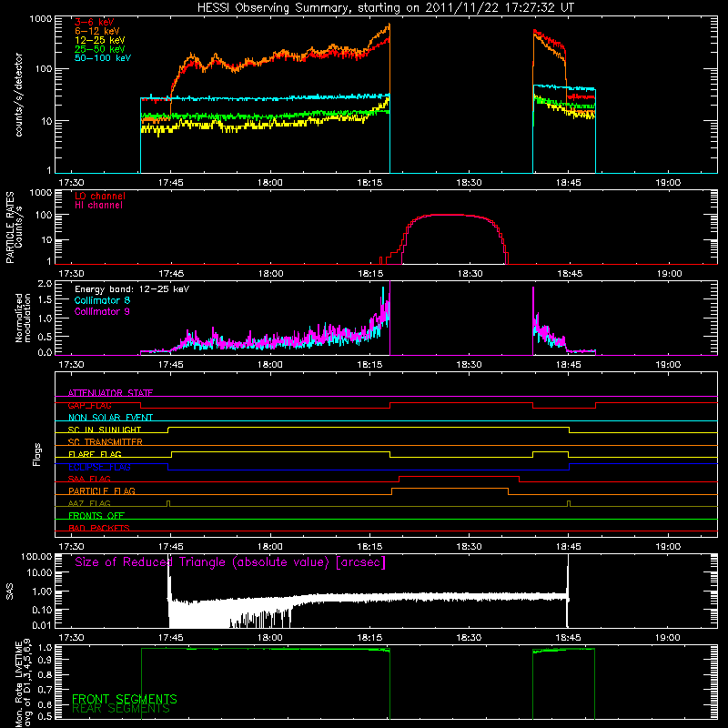Viewport: 728px width, 728px height.
Task: Click the counts/s/detector axis label
Action: [19, 95]
